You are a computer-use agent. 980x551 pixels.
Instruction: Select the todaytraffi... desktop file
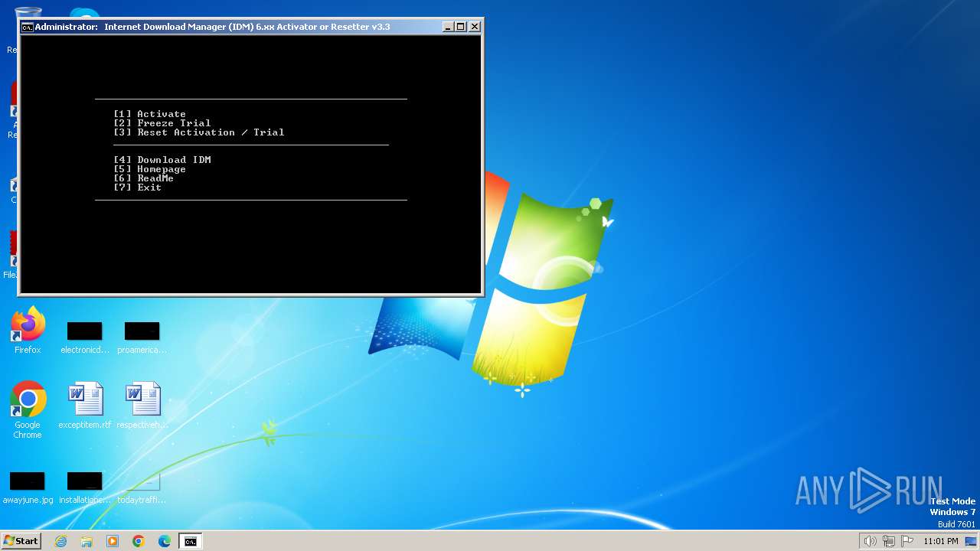tap(142, 487)
